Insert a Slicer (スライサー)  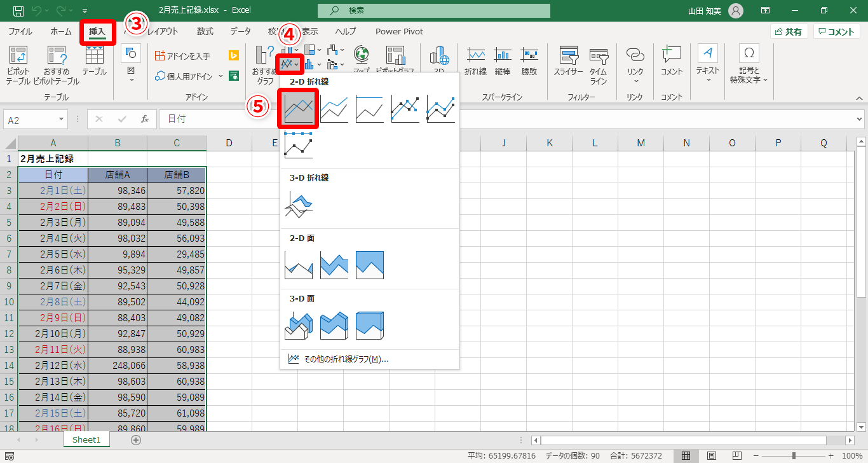pyautogui.click(x=568, y=61)
